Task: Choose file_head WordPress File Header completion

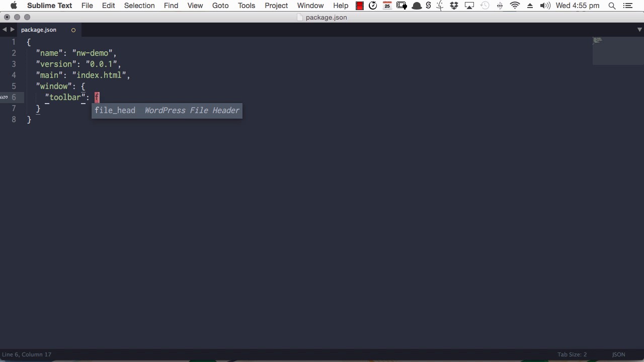Action: (167, 110)
